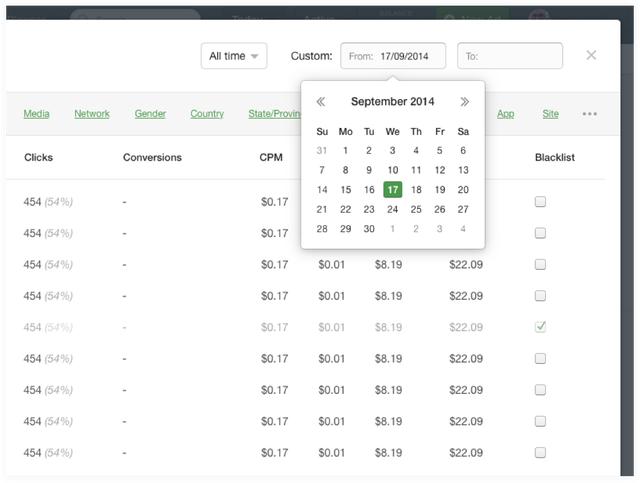Uncheck the checked Blacklist checkbox
Viewport: 640px width, 483px height.
540,327
